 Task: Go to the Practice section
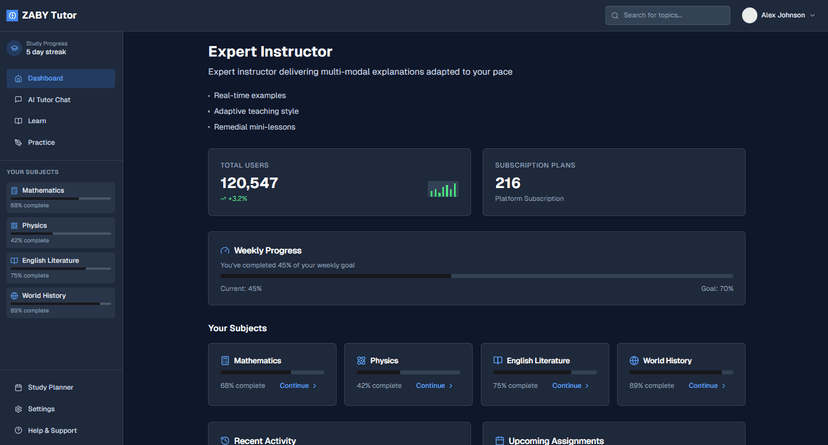tap(61, 143)
